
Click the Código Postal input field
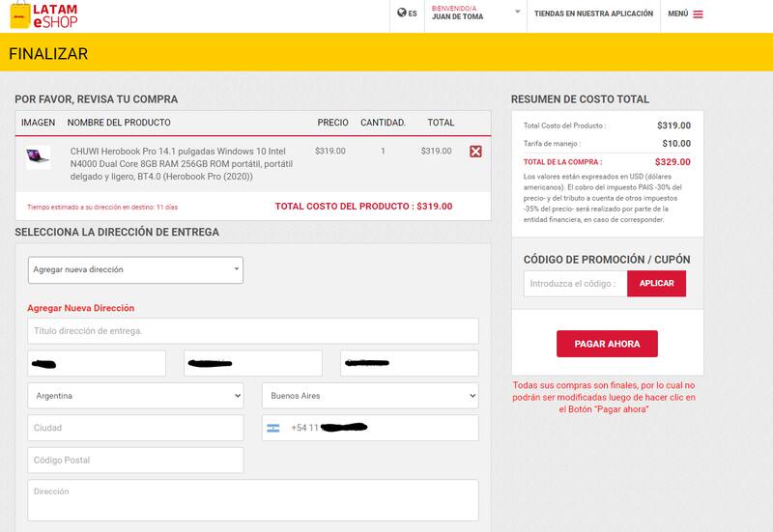click(135, 461)
